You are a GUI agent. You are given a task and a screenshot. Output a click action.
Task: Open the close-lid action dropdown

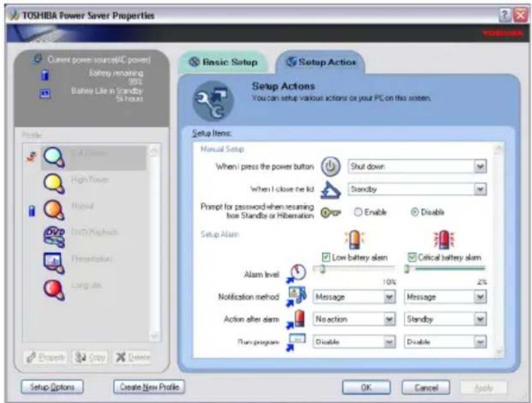pos(480,189)
